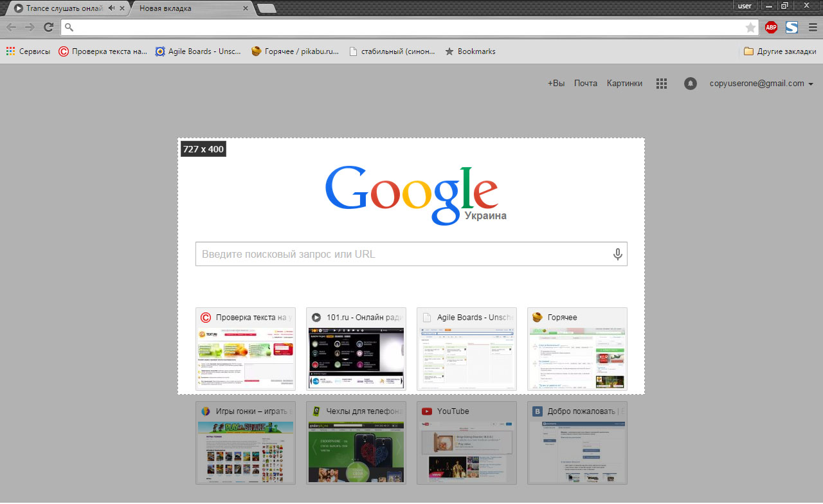Open the Почта link
This screenshot has height=504, width=823.
(586, 84)
